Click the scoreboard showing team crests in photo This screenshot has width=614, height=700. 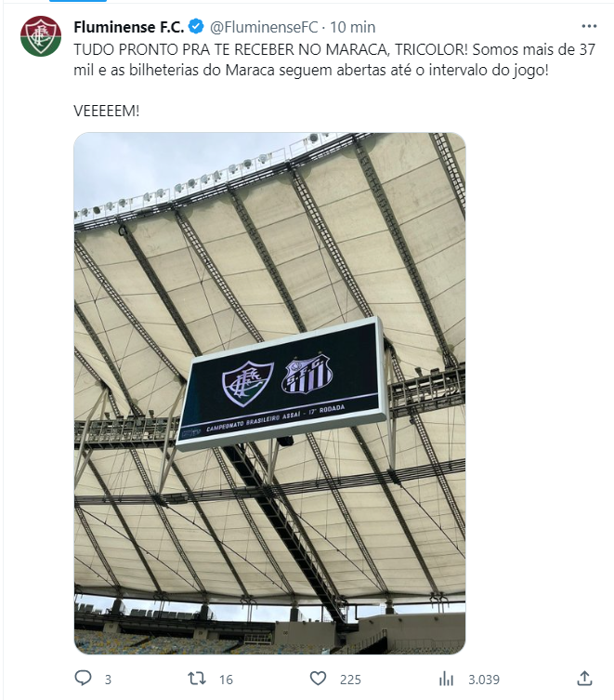(281, 383)
